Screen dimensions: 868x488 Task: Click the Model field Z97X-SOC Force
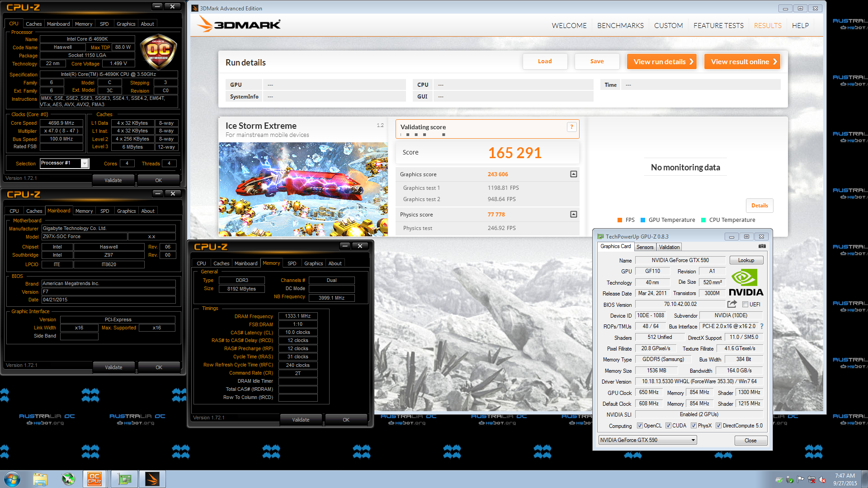tap(84, 236)
